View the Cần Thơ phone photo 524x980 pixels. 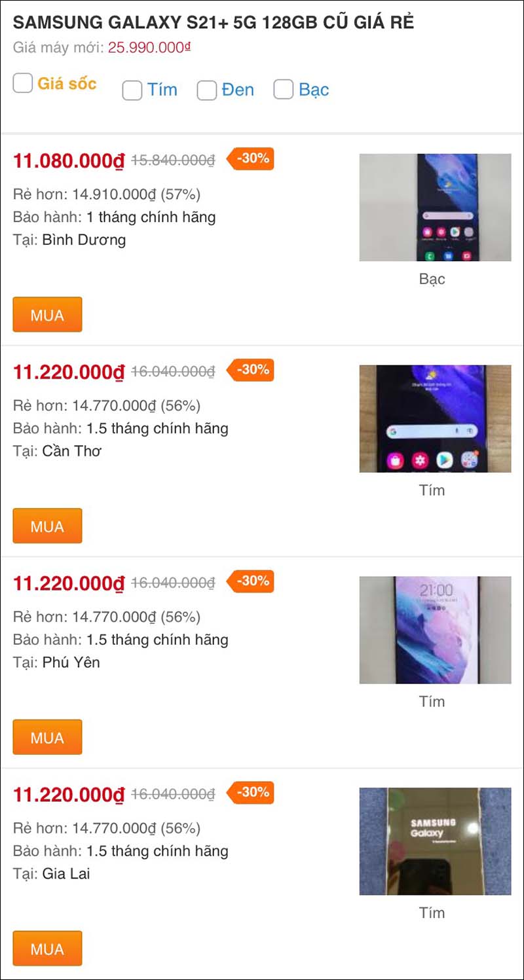[435, 419]
